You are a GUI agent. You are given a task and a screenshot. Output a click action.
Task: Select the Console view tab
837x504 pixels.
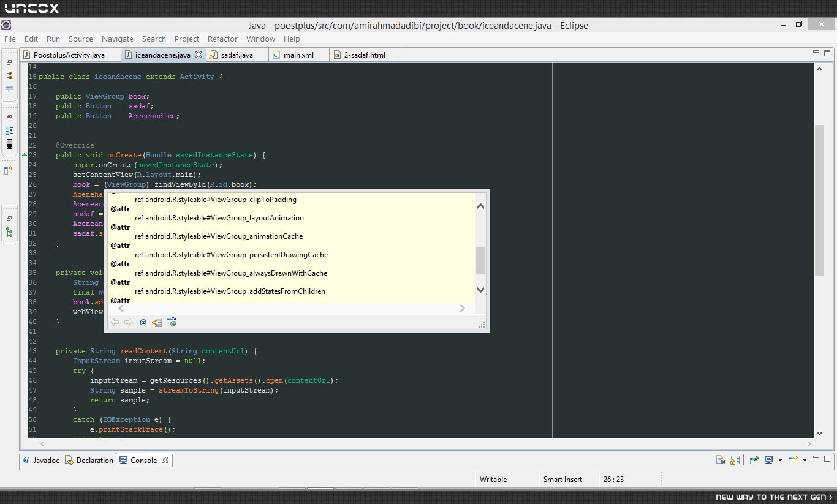(x=144, y=460)
